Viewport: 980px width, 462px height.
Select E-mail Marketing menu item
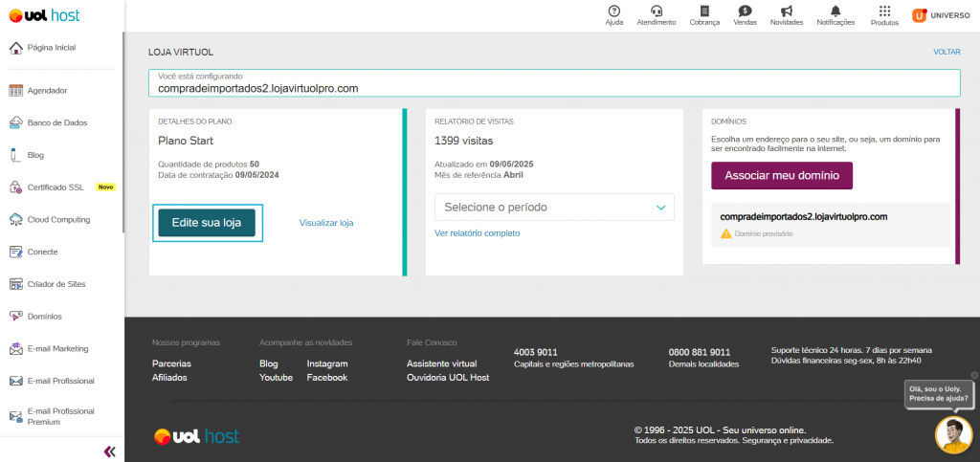58,349
